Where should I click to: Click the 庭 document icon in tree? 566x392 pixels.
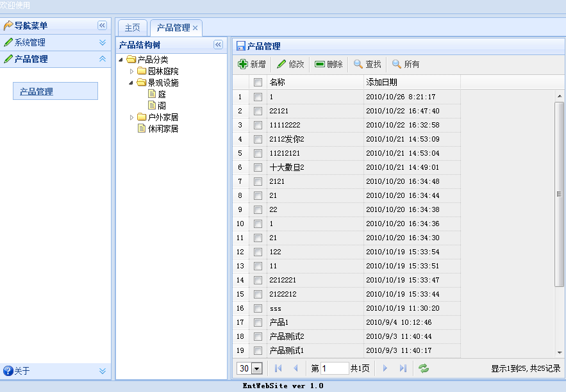pyautogui.click(x=152, y=94)
